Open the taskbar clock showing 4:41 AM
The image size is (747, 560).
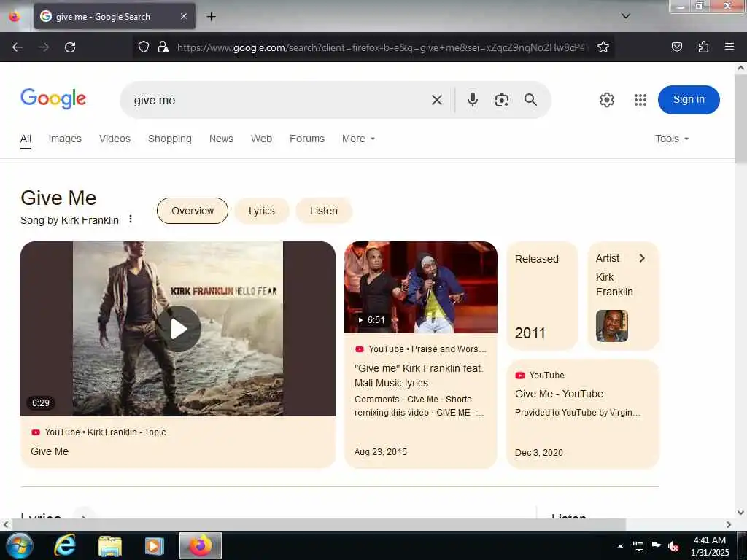[710, 546]
